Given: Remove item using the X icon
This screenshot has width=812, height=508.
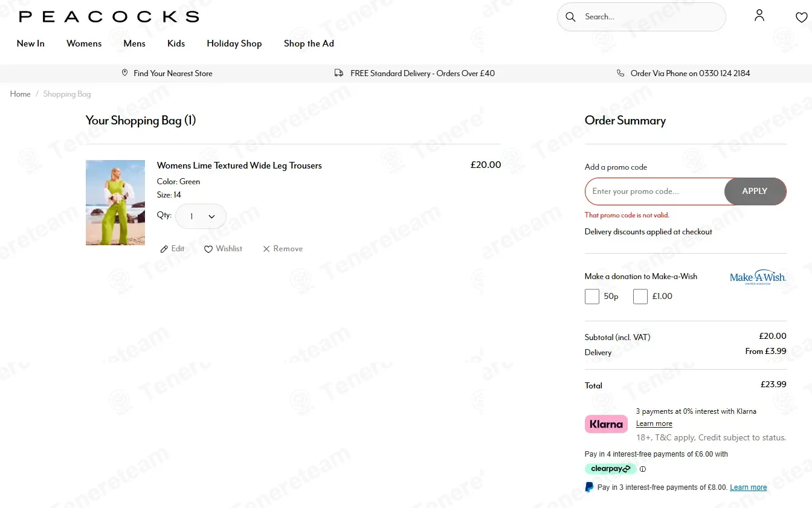Looking at the screenshot, I should (266, 249).
